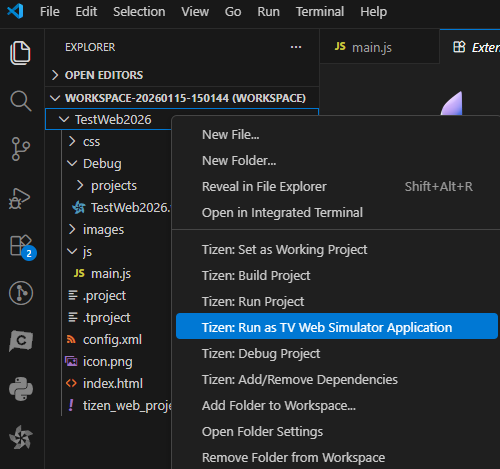Click the VS Code logo icon
The height and width of the screenshot is (469, 500).
click(x=15, y=11)
